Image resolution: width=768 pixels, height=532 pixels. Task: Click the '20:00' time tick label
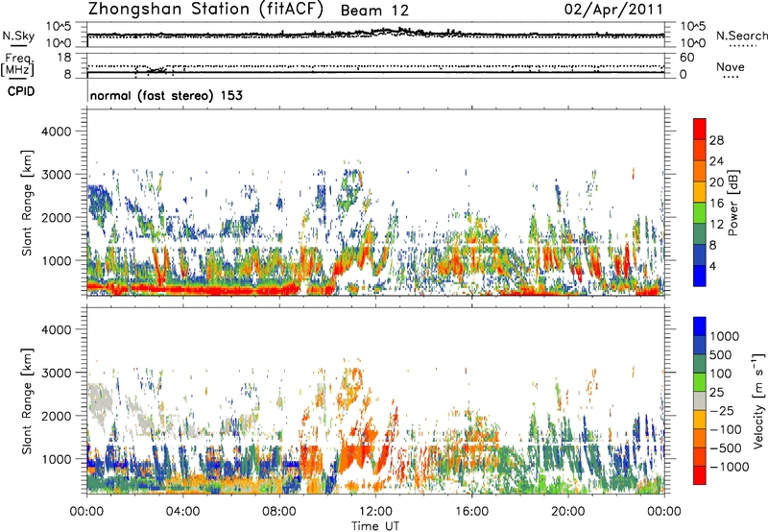pos(567,512)
